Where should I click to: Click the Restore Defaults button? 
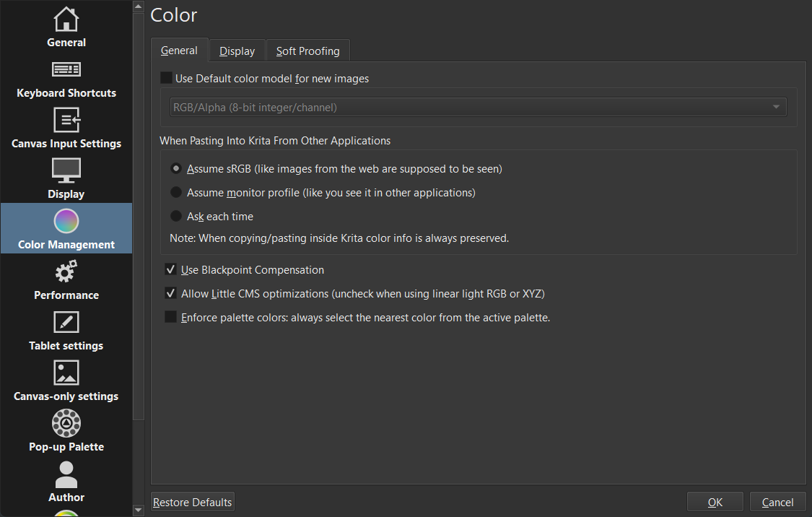point(193,503)
